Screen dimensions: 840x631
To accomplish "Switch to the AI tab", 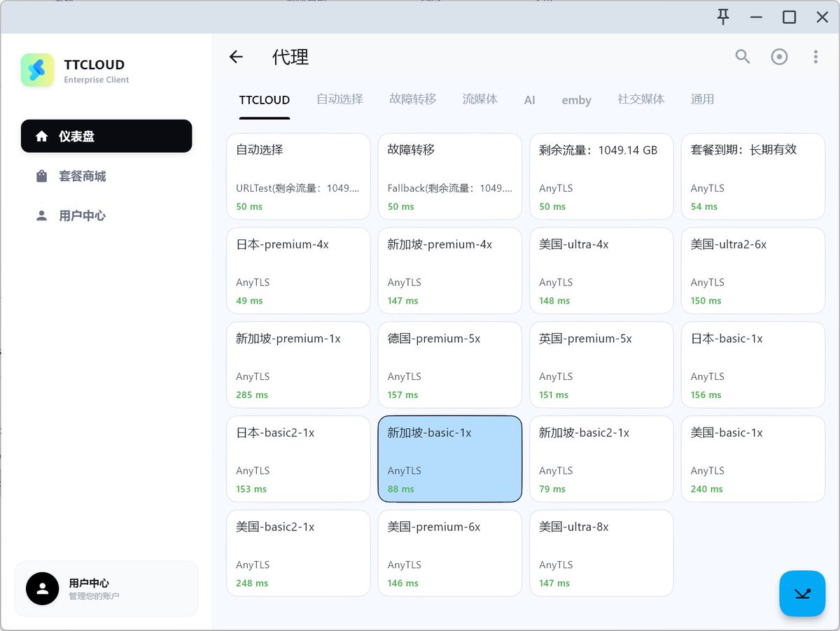I will [530, 100].
